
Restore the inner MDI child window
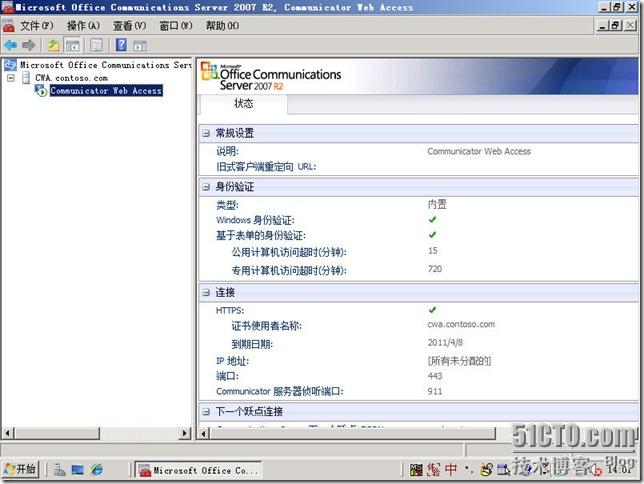tap(615, 25)
